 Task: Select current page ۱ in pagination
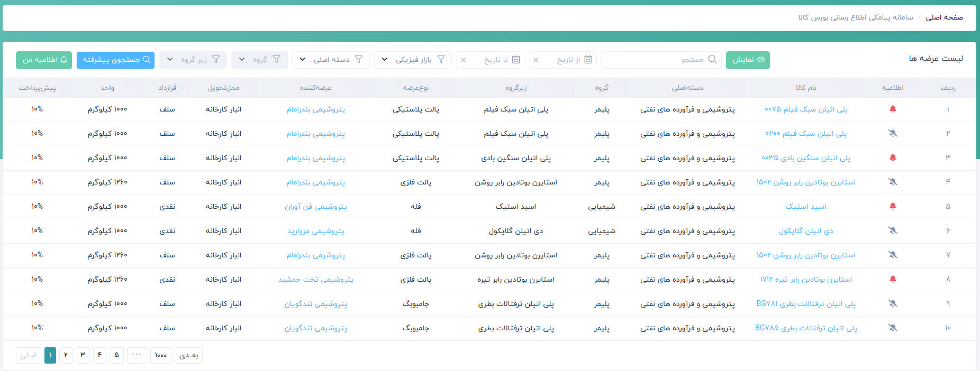click(50, 355)
